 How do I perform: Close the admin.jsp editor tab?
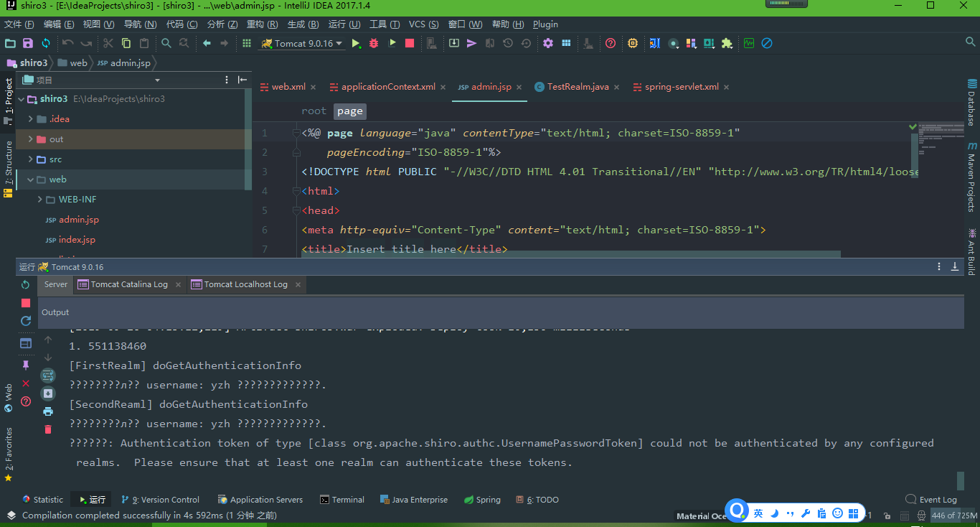[x=519, y=87]
